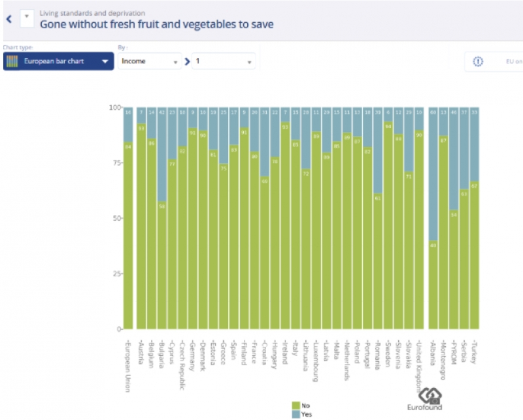The height and width of the screenshot is (420, 523).
Task: Click the 'Gone without fresh fruit' title
Action: click(x=157, y=24)
